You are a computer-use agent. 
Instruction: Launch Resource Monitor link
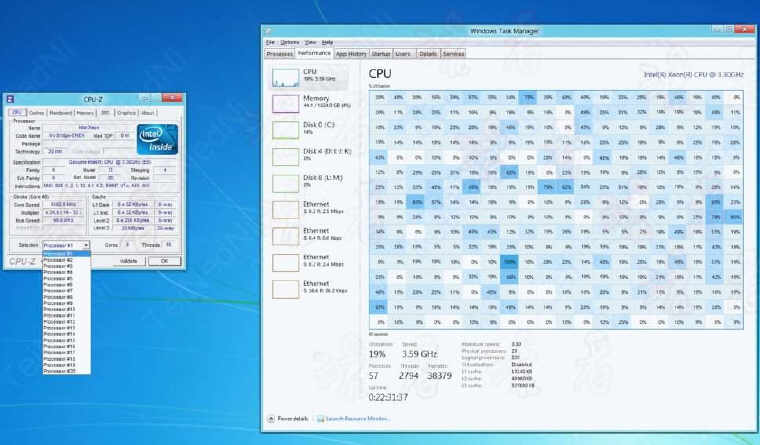point(352,419)
